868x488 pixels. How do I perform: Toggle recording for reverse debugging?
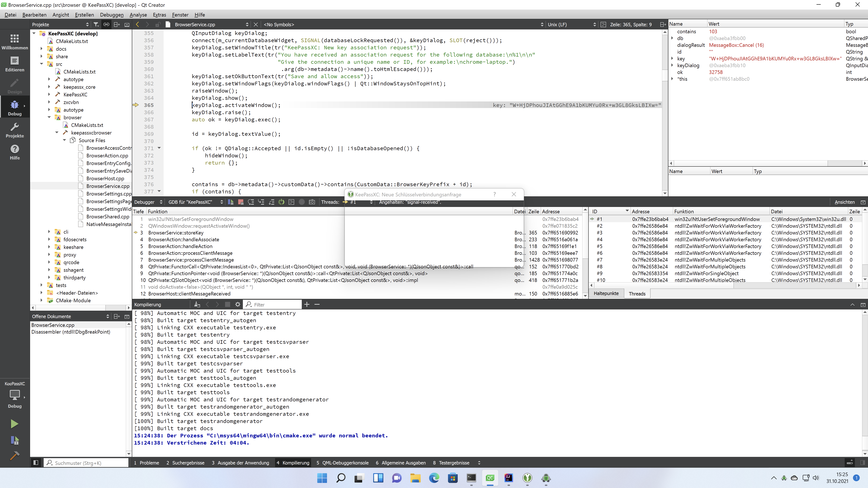coord(302,202)
